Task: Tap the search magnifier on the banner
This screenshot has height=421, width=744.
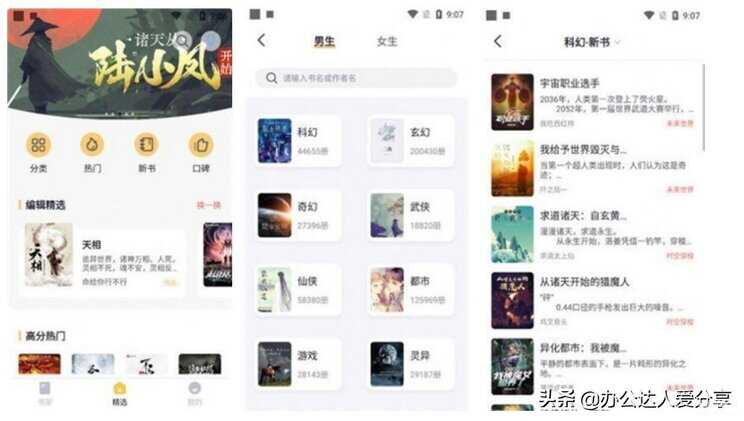Action: (x=183, y=40)
